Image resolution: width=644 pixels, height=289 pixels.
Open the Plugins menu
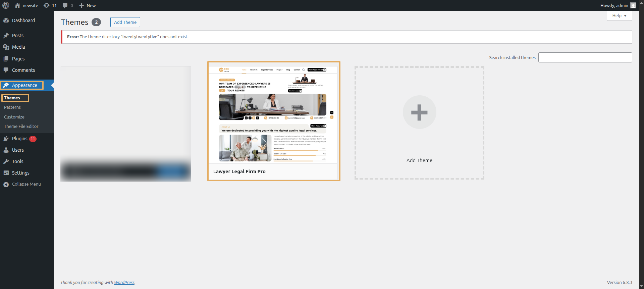(x=19, y=139)
